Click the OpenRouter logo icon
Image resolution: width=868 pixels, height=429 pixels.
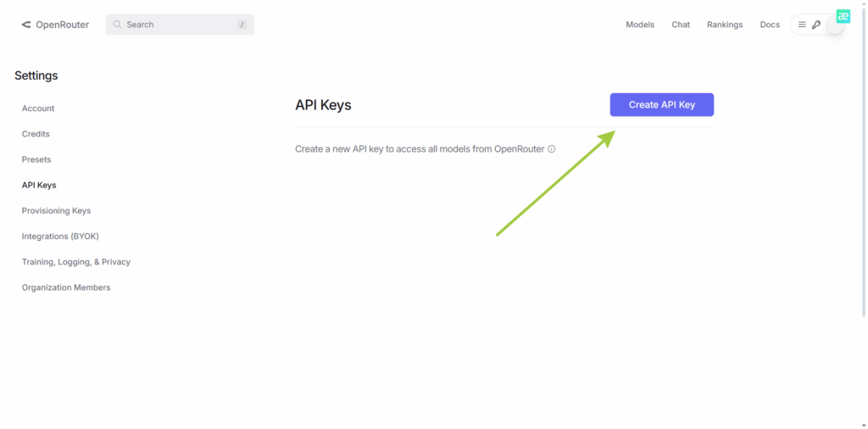[26, 25]
